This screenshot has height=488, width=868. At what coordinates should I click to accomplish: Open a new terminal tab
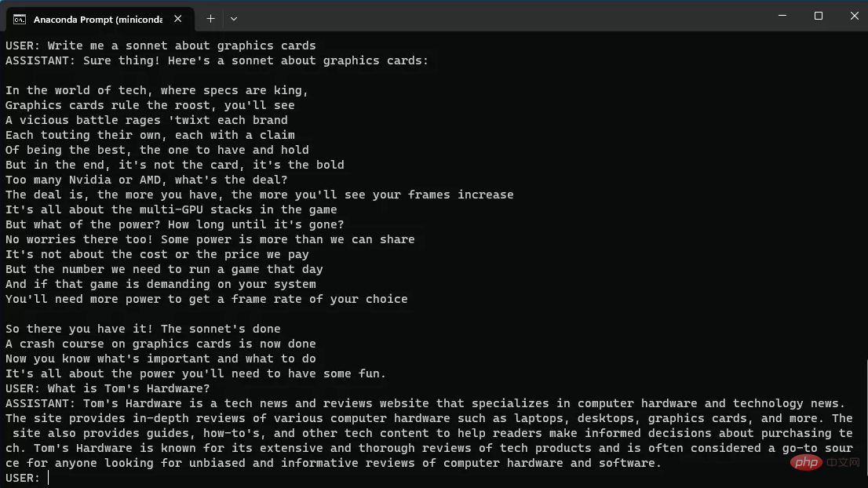(210, 18)
